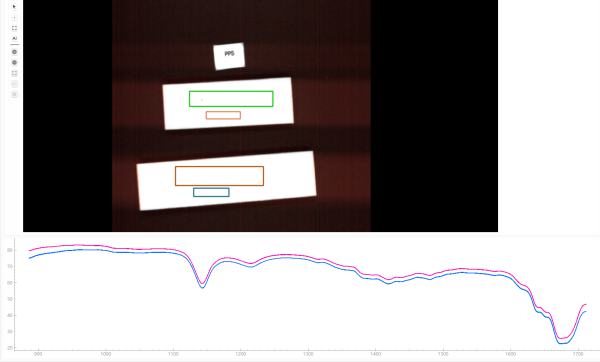Screen dimensions: 600x362
Task: Click the 60 y-axis tick label
Action: click(10, 283)
